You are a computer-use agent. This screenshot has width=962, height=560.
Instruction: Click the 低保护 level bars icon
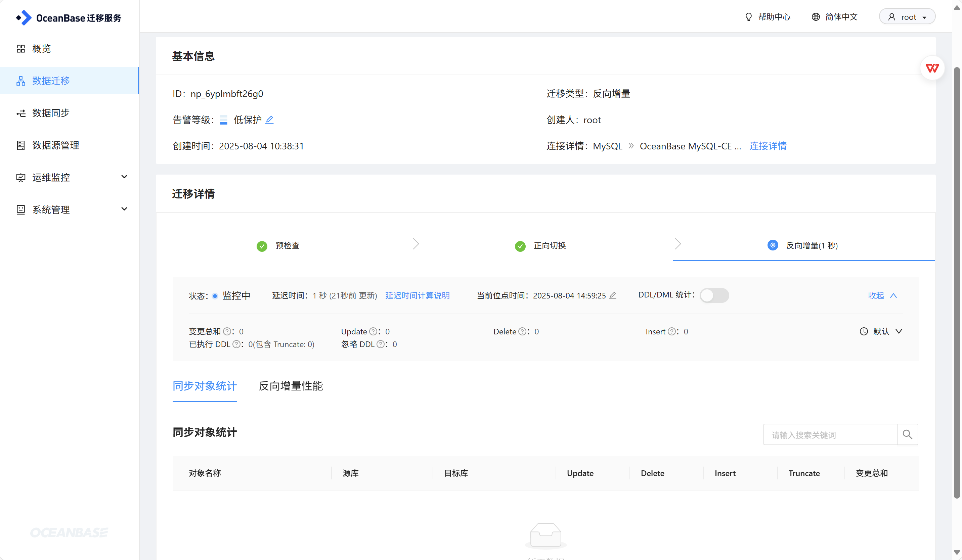point(224,120)
